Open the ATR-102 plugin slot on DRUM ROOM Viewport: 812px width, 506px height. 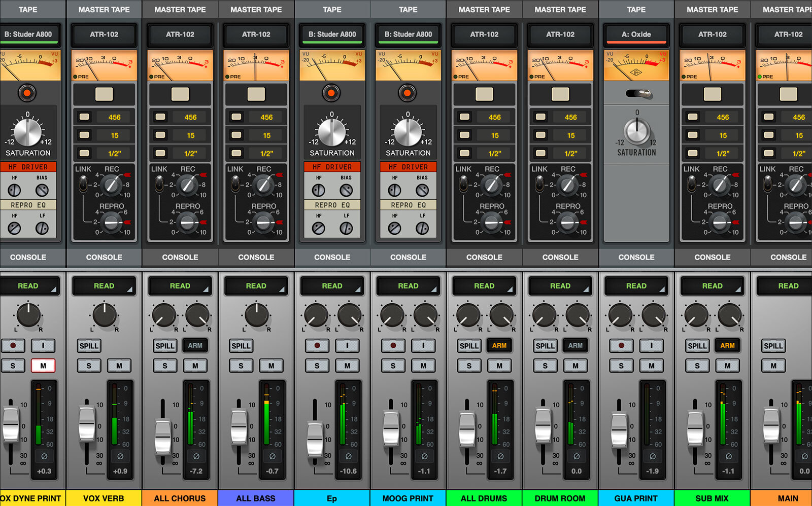560,34
